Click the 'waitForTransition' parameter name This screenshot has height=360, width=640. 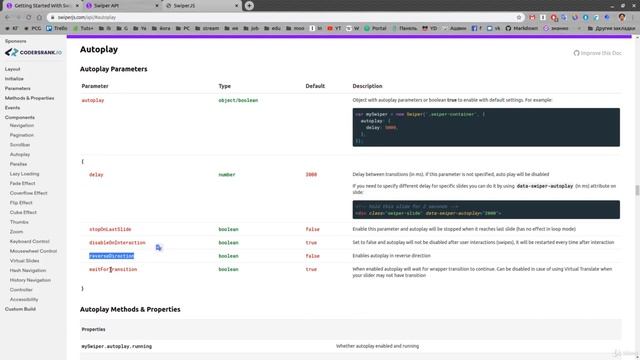tap(113, 269)
